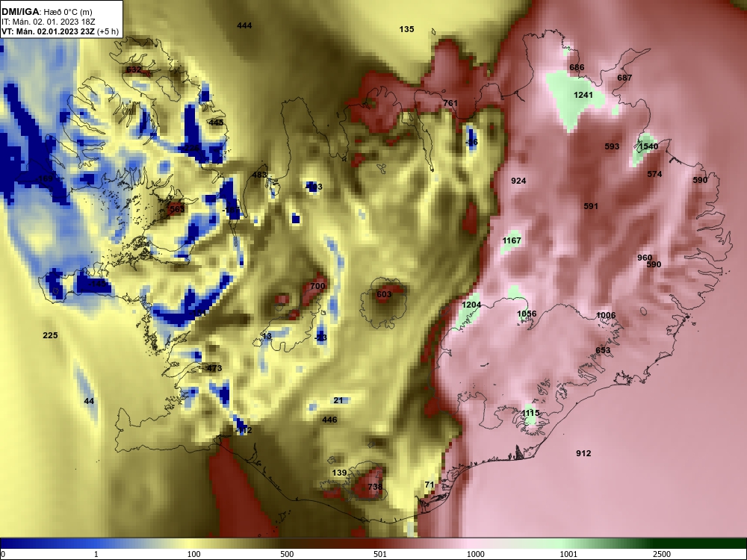Click the map value "446"
This screenshot has width=747, height=560.
tap(329, 420)
